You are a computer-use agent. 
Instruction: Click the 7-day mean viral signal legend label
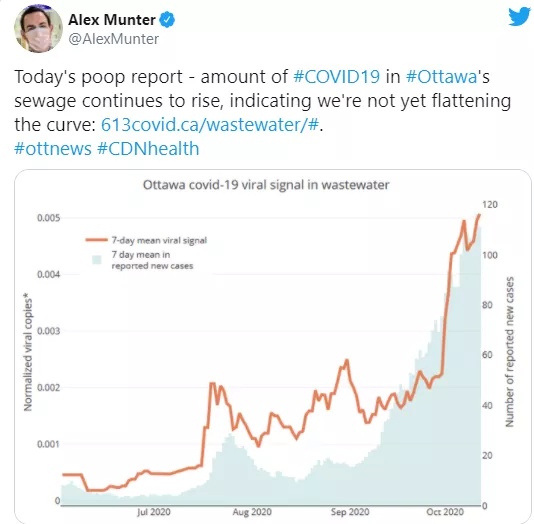(159, 240)
